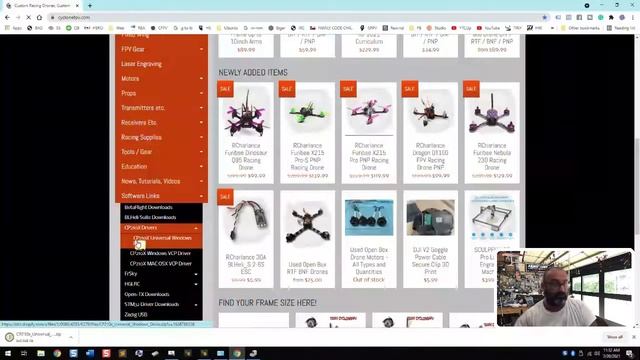Open the Open-TX Downloads link
This screenshot has width=640, height=360.
[147, 294]
